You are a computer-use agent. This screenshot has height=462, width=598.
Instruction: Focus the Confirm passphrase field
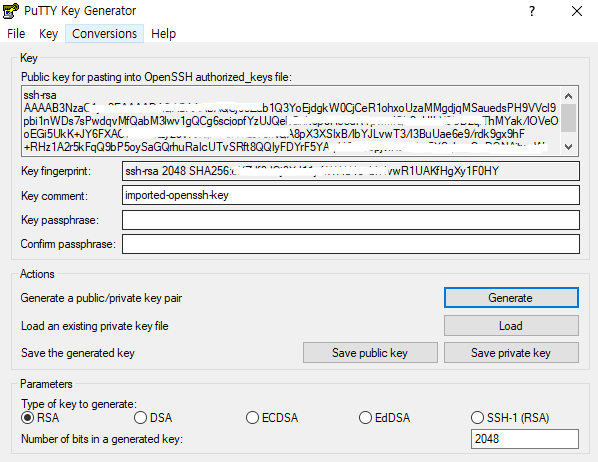tap(350, 244)
